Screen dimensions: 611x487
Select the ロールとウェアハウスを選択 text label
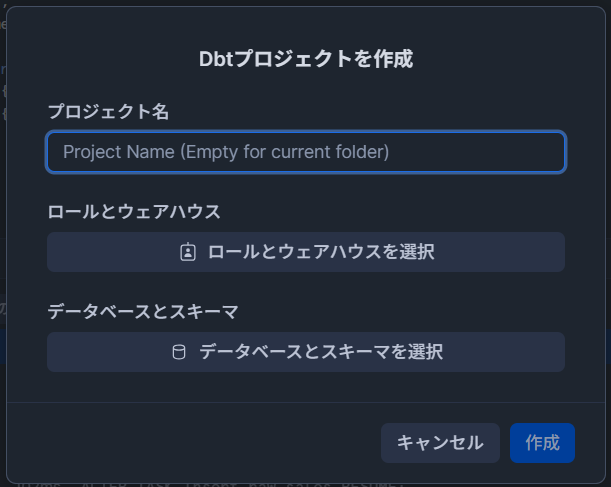321,252
